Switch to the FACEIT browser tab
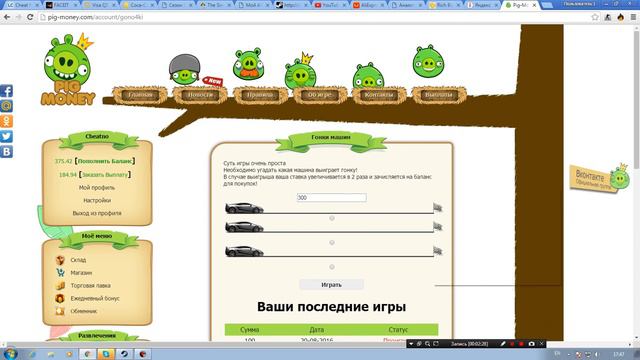Image resolution: width=640 pixels, height=360 pixels. 60,5
